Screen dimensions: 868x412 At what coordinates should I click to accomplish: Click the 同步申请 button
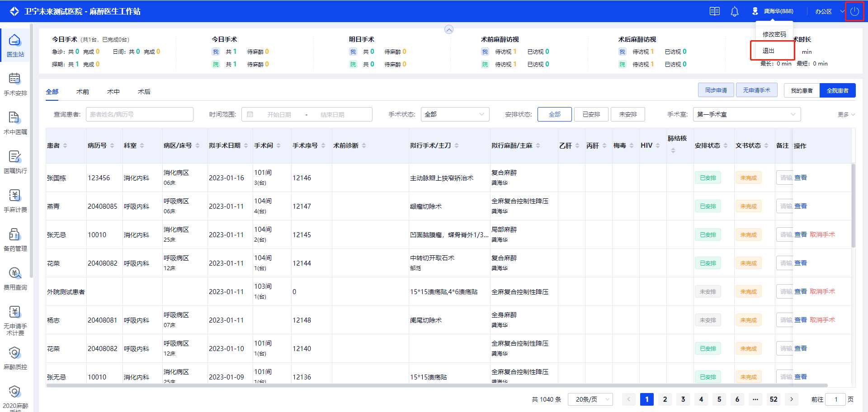coord(716,90)
